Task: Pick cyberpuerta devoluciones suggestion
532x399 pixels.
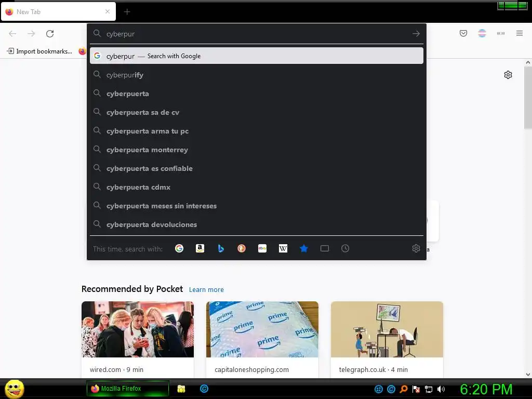Action: tap(257, 224)
